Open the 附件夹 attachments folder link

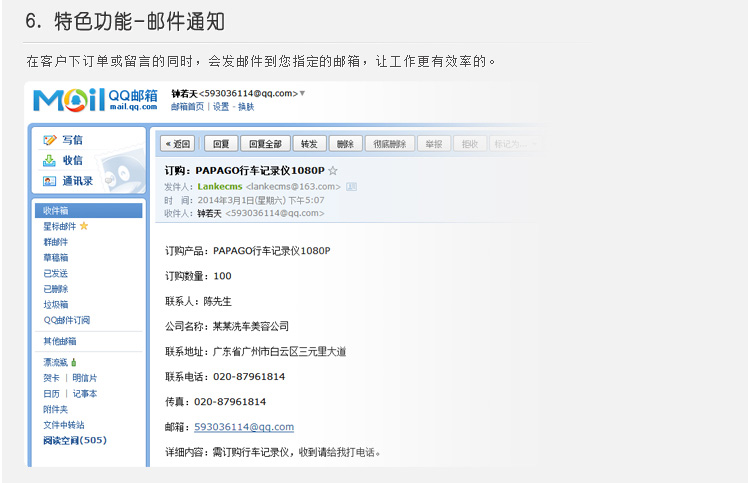coord(55,409)
